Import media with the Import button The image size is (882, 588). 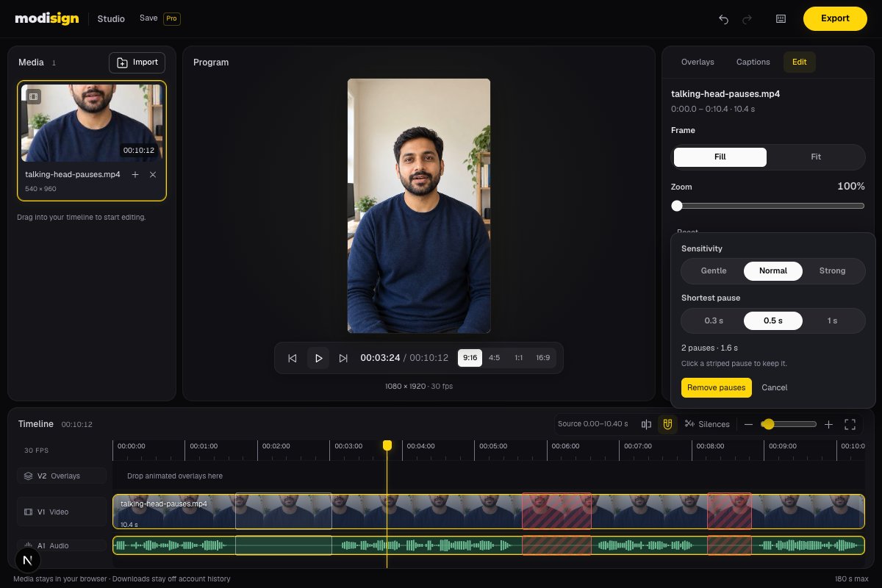point(137,62)
